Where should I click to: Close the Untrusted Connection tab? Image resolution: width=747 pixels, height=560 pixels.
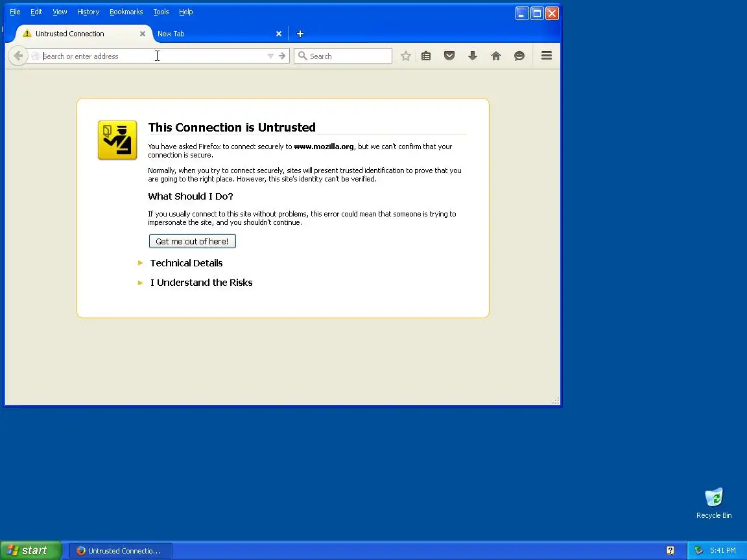(x=143, y=34)
